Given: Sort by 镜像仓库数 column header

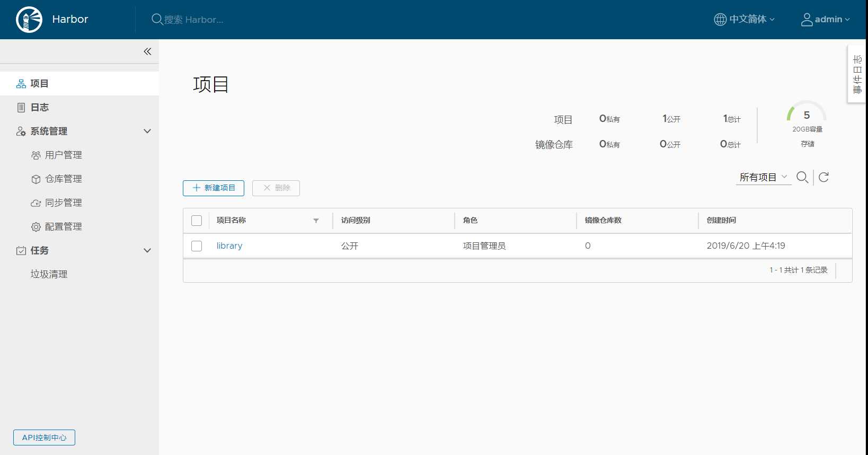Looking at the screenshot, I should (x=603, y=221).
